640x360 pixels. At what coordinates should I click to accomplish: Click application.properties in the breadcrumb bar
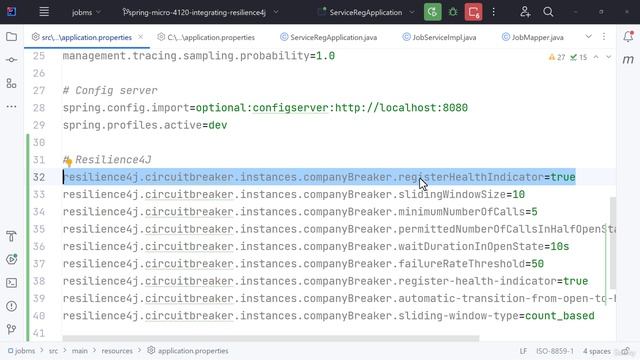click(188, 351)
